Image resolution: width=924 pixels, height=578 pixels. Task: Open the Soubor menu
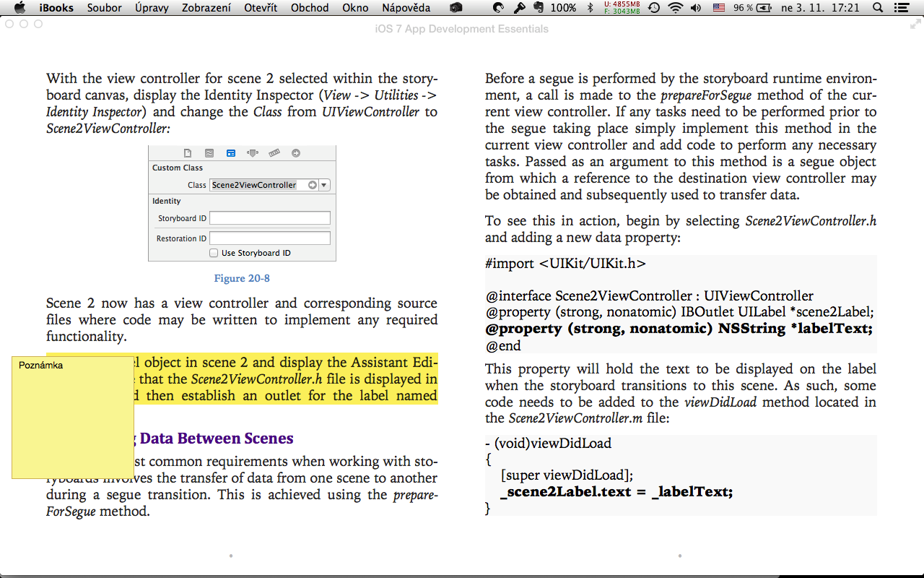(x=104, y=8)
